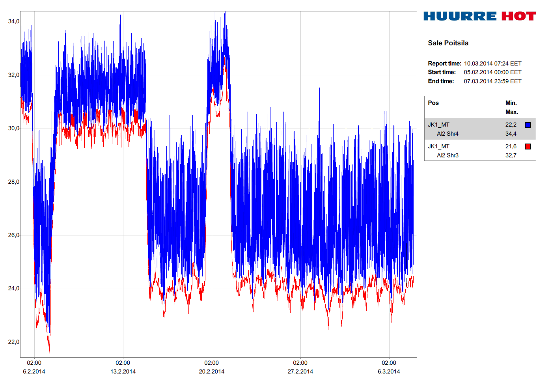Image resolution: width=550 pixels, height=392 pixels.
Task: Click the '27.2.2014' x-axis date label
Action: [300, 371]
